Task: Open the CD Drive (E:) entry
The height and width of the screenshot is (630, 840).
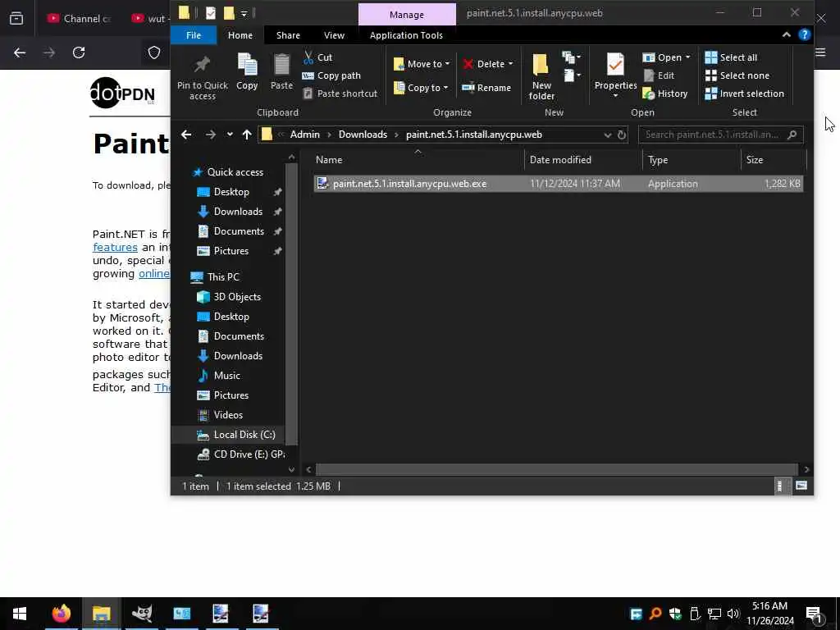Action: 249,454
